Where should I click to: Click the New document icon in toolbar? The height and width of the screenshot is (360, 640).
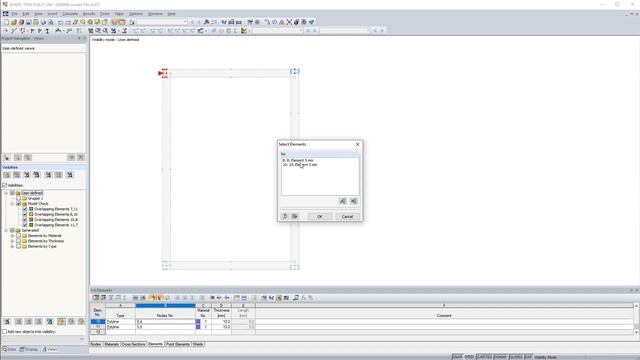pyautogui.click(x=7, y=22)
